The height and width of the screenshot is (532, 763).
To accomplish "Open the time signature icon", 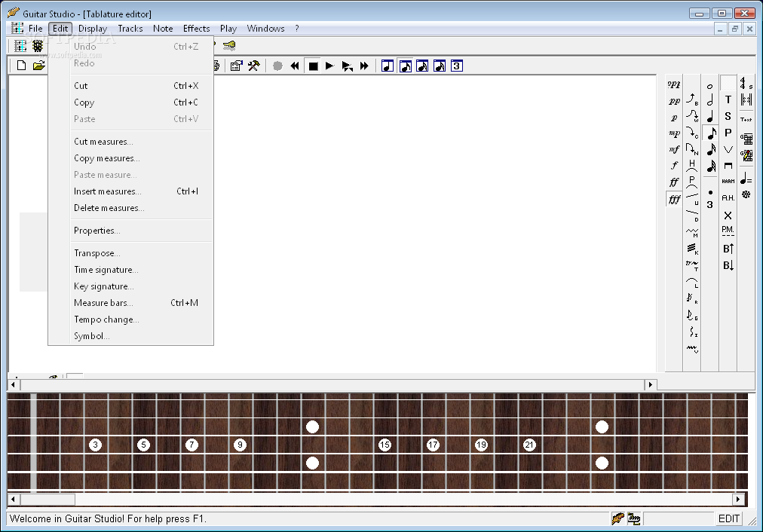I will pos(746,83).
